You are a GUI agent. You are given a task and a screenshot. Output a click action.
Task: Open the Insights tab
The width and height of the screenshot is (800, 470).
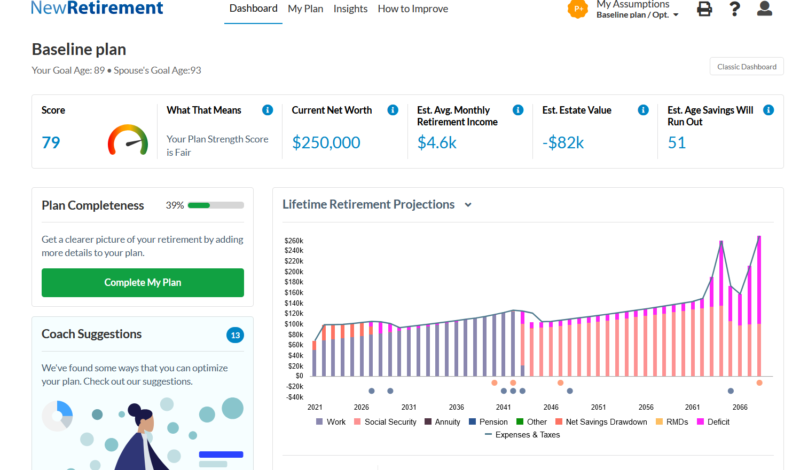[x=350, y=9]
